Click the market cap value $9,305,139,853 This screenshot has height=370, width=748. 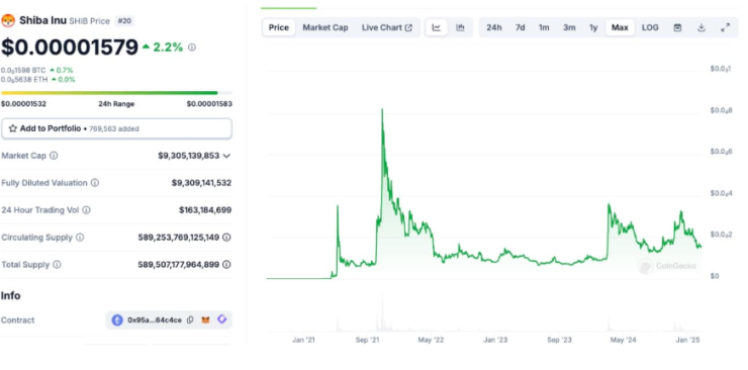tap(189, 155)
